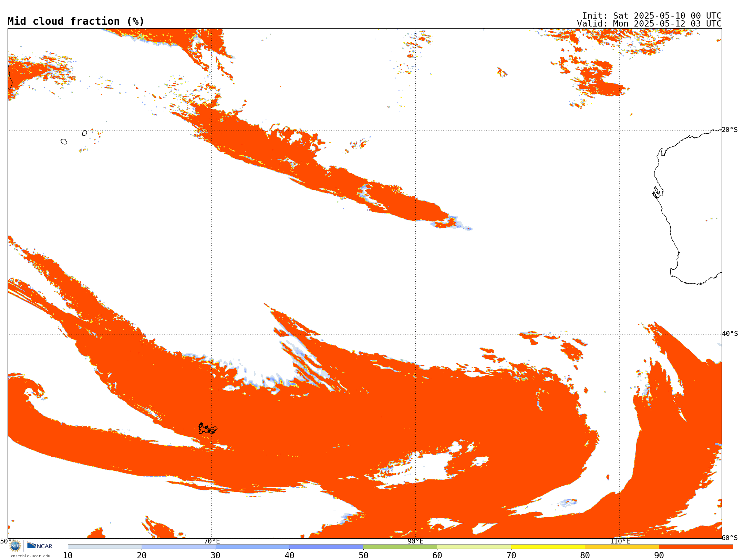Click the 70°E longitude label
The height and width of the screenshot is (560, 744).
click(x=212, y=541)
